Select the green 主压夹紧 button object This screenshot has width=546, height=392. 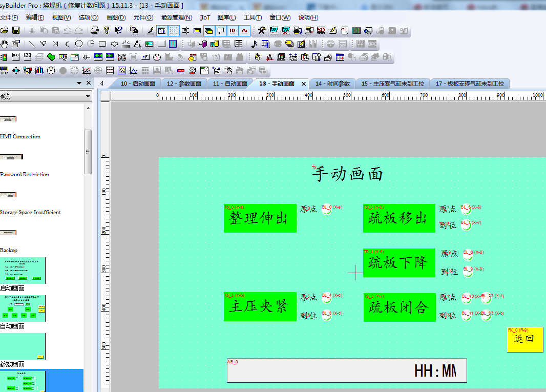click(260, 307)
